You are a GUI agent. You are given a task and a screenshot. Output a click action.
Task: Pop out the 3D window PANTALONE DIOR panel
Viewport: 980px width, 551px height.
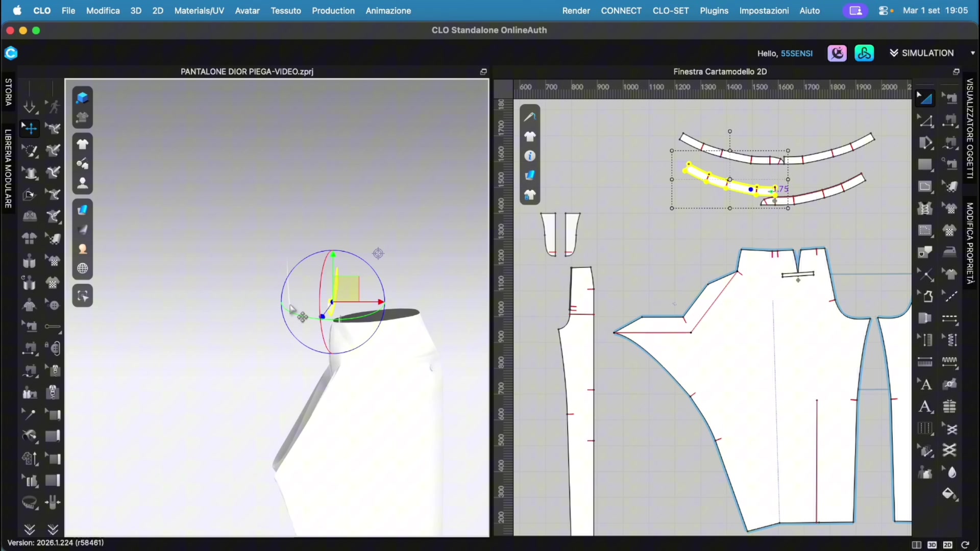(483, 71)
